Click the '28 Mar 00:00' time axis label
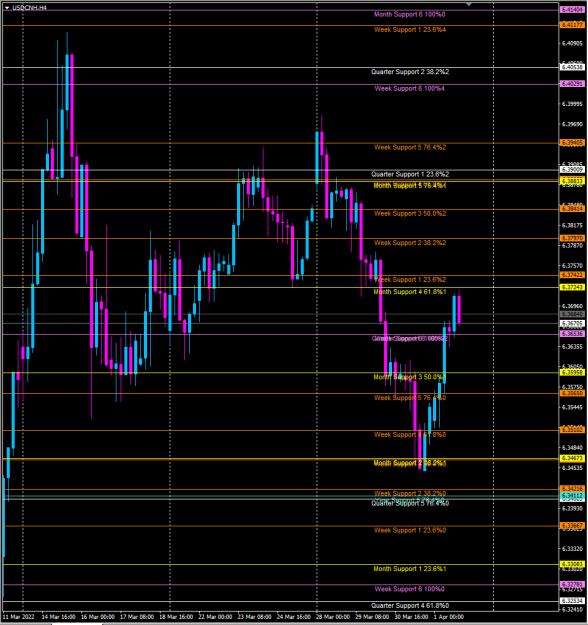 (333, 617)
